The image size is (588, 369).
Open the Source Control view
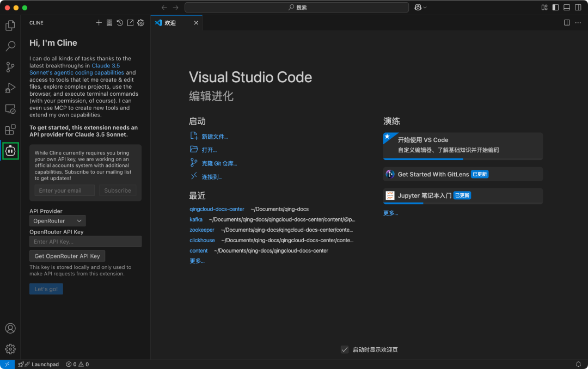click(x=10, y=67)
